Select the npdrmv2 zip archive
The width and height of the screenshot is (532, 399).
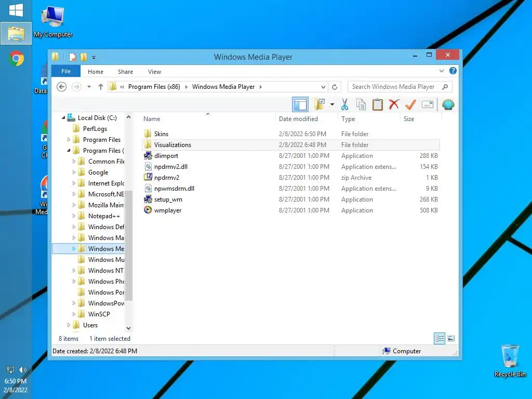tap(291, 178)
